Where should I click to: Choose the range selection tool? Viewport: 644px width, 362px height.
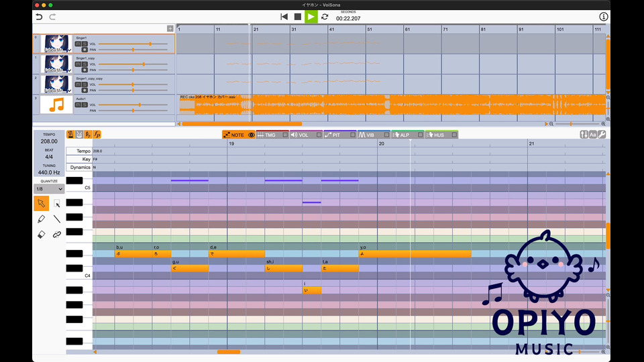(x=57, y=203)
